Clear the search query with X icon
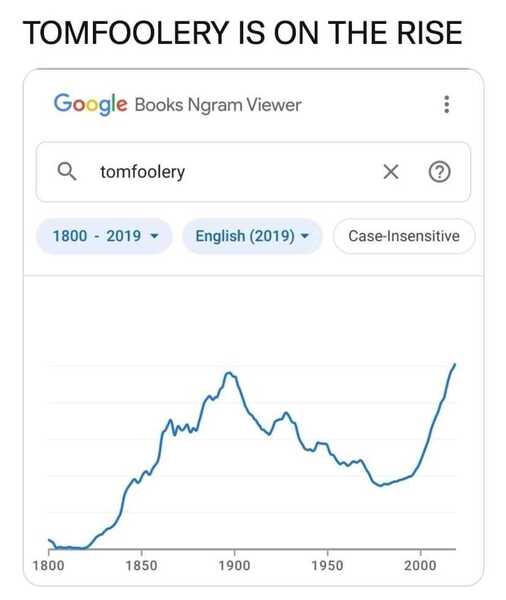This screenshot has width=506, height=600. coord(391,171)
